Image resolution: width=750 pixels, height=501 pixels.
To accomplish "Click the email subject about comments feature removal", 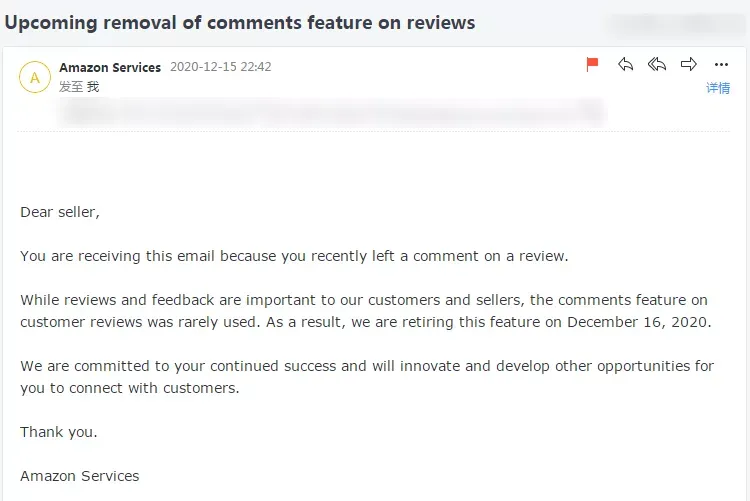I will point(240,22).
